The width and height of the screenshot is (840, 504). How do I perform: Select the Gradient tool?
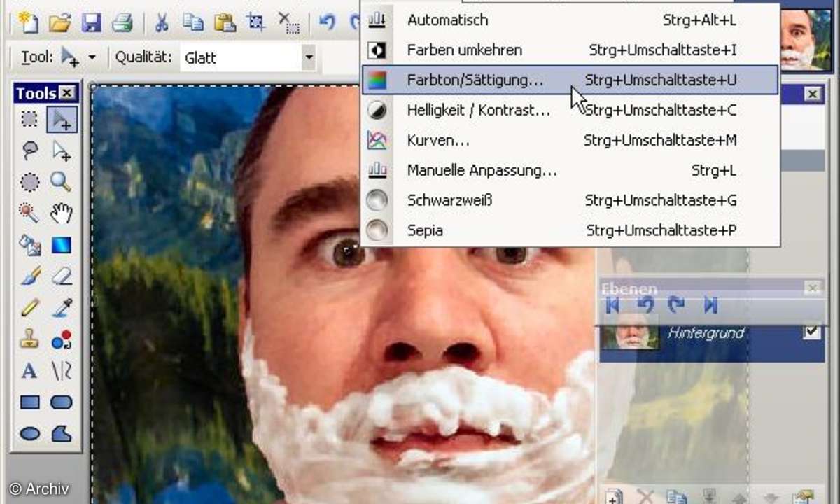(x=62, y=245)
